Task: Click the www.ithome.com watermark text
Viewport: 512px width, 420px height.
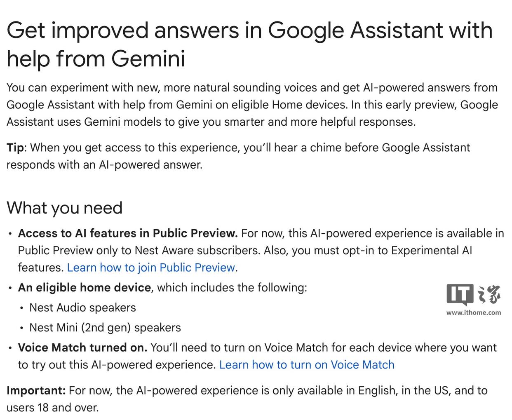Action: [474, 312]
